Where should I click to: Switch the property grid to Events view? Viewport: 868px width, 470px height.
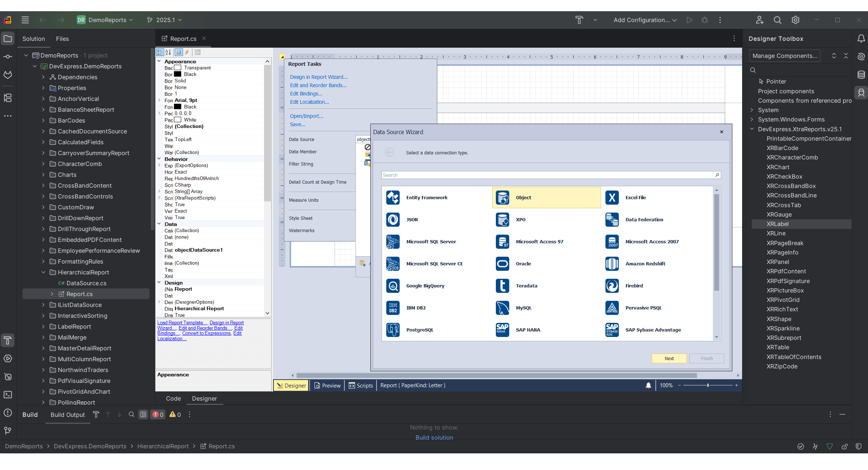[x=187, y=52]
